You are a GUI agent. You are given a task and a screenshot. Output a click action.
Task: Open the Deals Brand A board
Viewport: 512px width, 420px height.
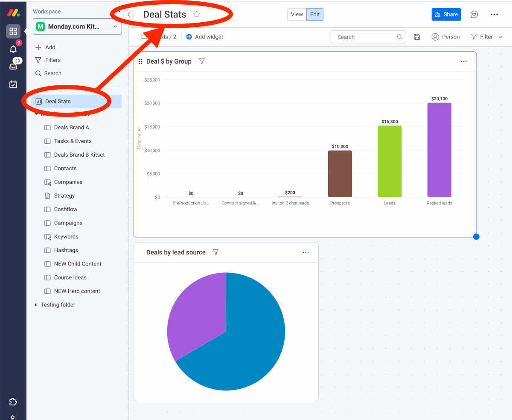[x=71, y=128]
